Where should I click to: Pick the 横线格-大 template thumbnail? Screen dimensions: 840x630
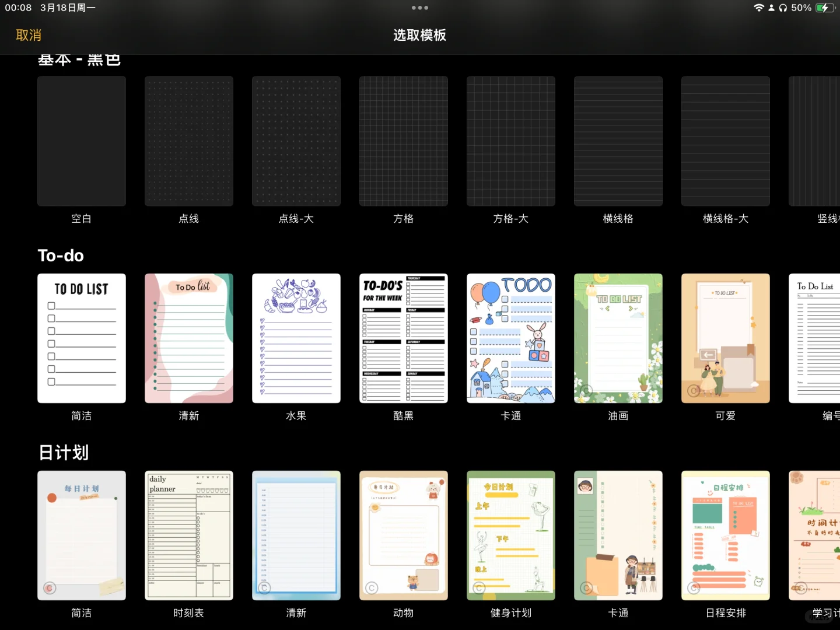(x=726, y=141)
